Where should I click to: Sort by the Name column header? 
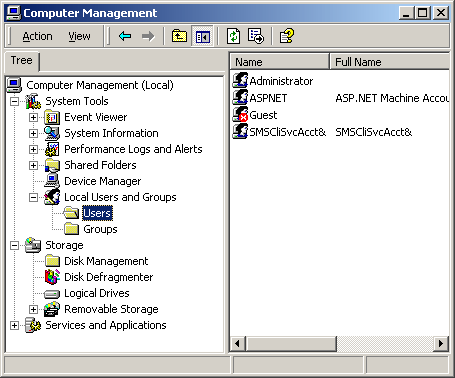tap(280, 62)
